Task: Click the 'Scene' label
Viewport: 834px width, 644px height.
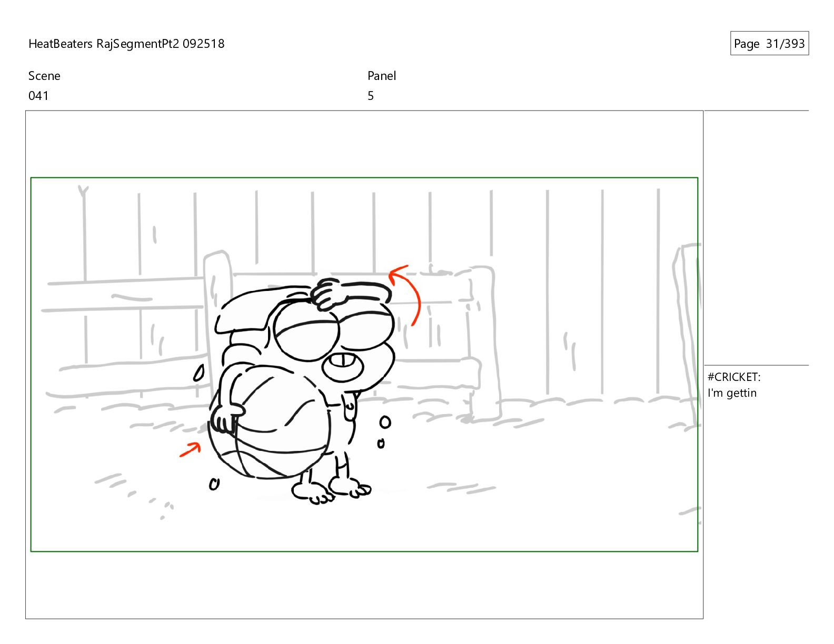Action: (x=44, y=76)
